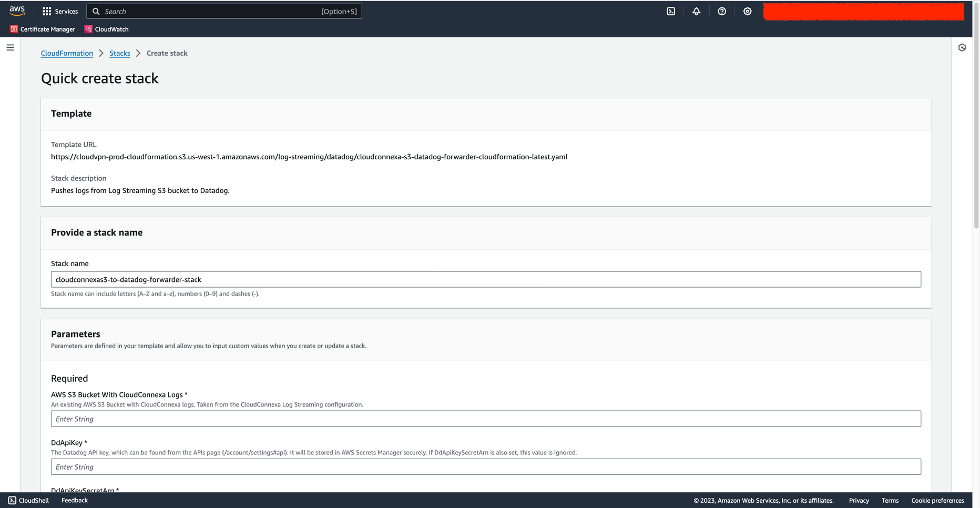Viewport: 980px width, 508px height.
Task: Open Certificate Manager from the favorites bar
Action: [x=42, y=29]
